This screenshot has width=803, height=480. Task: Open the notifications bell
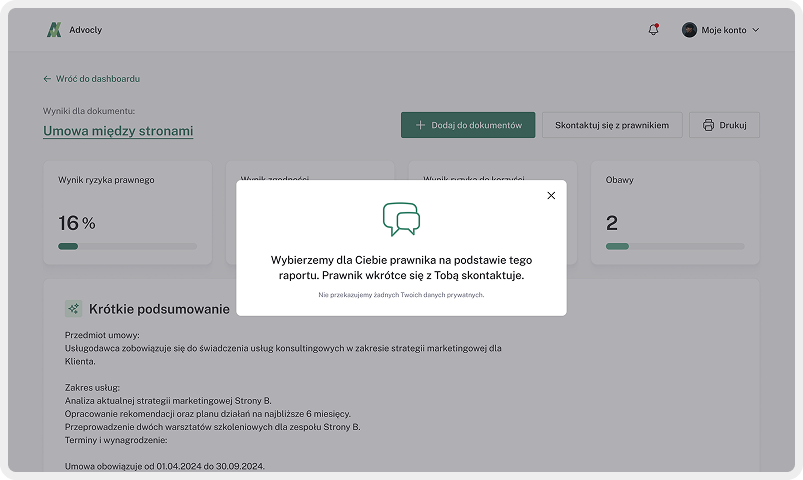click(653, 30)
